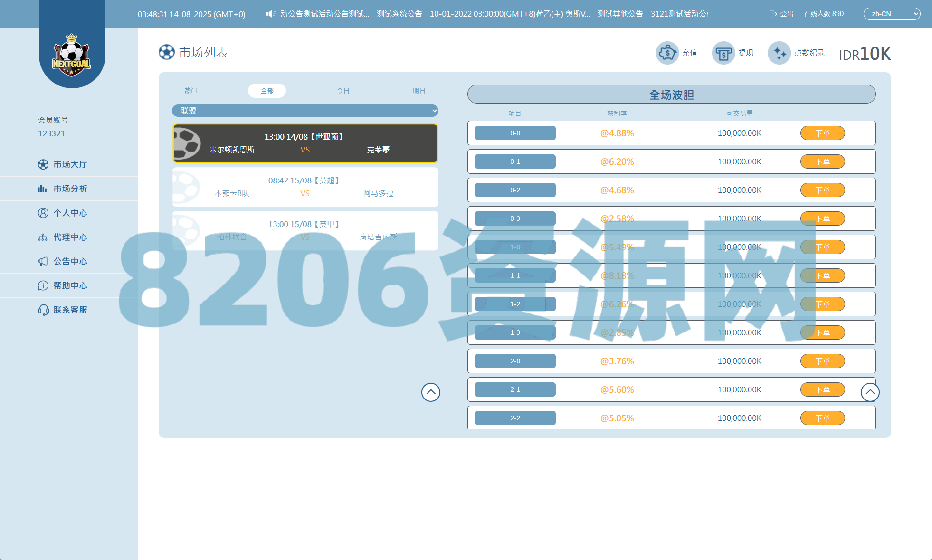Click the 2-2 score label
Image resolution: width=932 pixels, height=560 pixels.
(x=515, y=418)
